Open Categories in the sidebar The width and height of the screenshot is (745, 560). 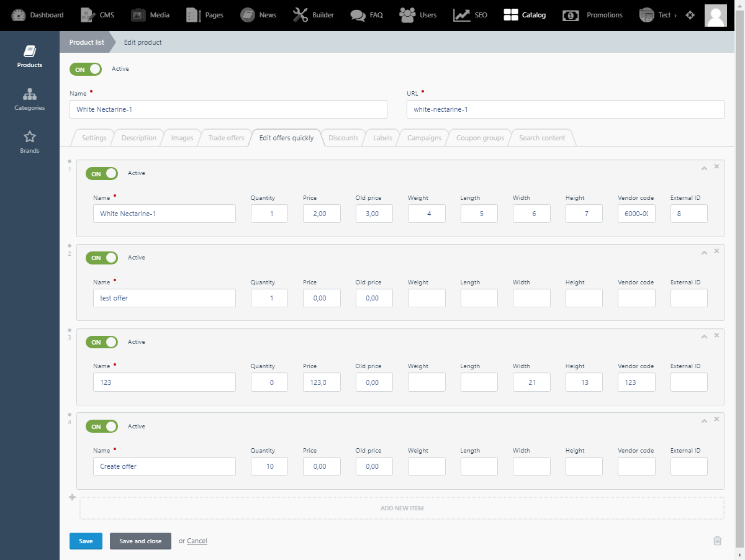tap(30, 99)
